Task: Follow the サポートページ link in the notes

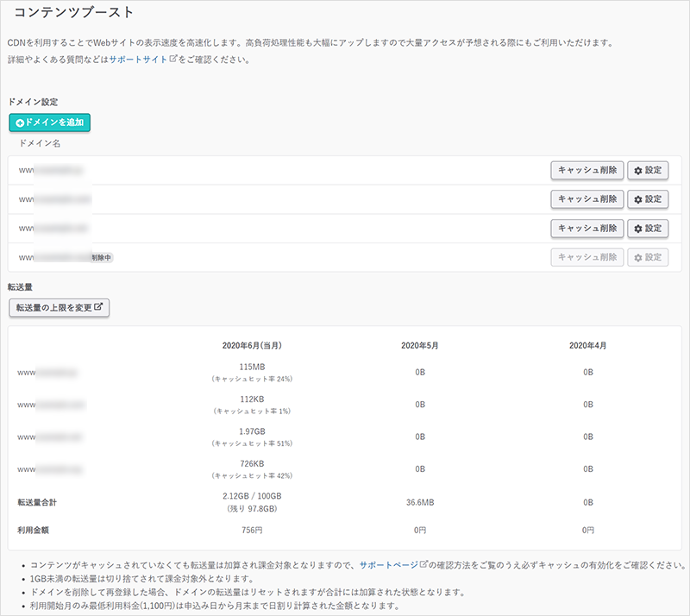Action: (x=388, y=564)
